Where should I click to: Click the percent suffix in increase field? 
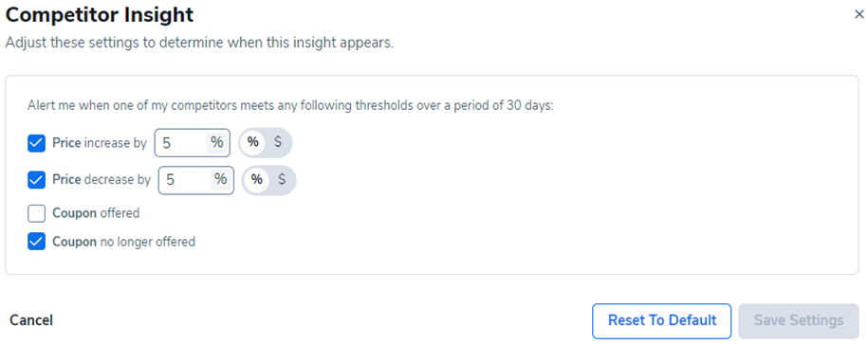point(217,143)
